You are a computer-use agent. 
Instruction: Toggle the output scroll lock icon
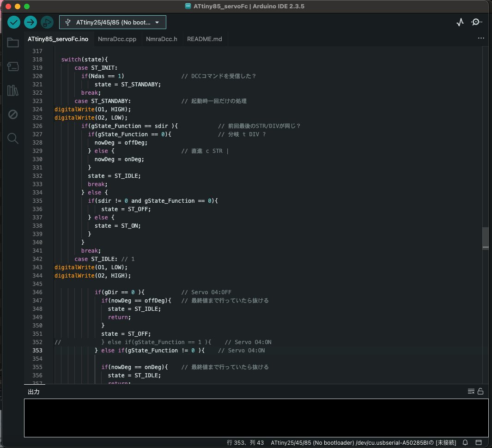480,391
